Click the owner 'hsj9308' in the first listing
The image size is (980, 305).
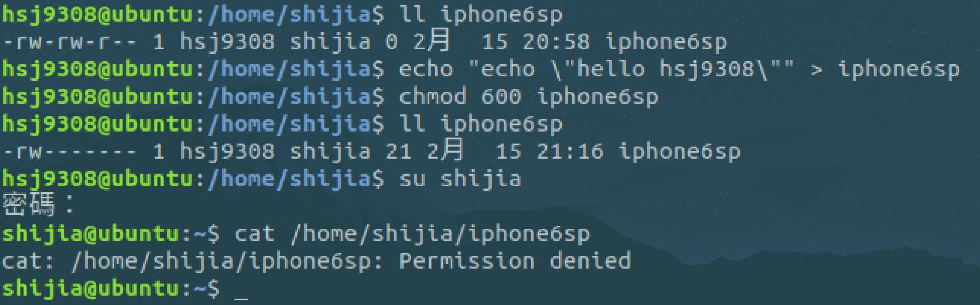[227, 41]
